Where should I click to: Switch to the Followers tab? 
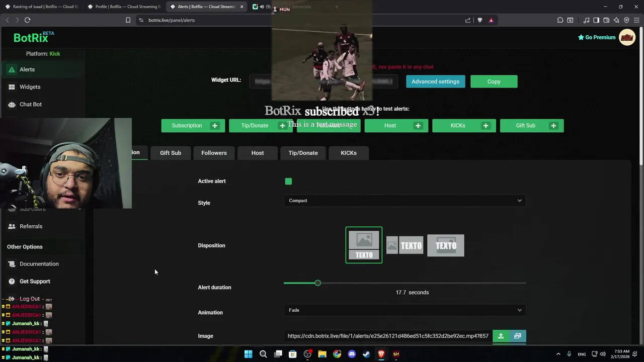pos(214,153)
